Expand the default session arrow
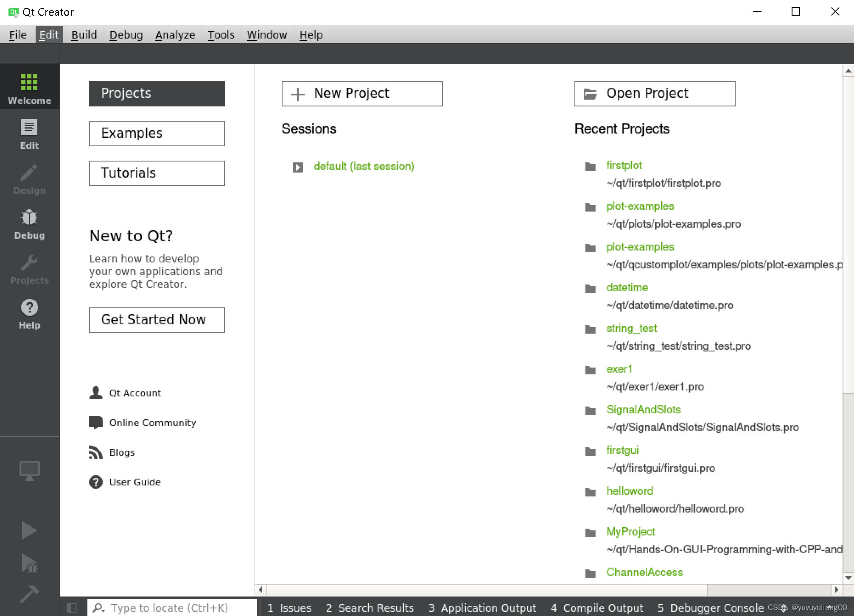The width and height of the screenshot is (854, 616). [x=297, y=167]
